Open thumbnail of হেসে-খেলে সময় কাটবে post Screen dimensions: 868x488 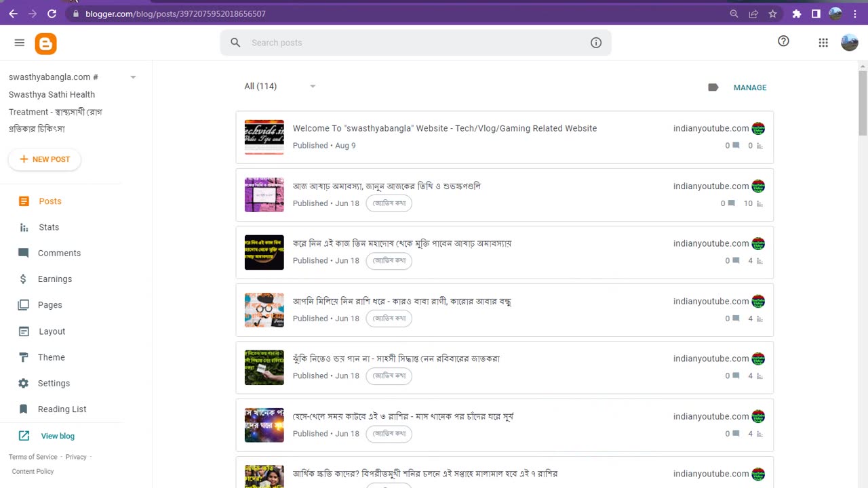pos(264,425)
